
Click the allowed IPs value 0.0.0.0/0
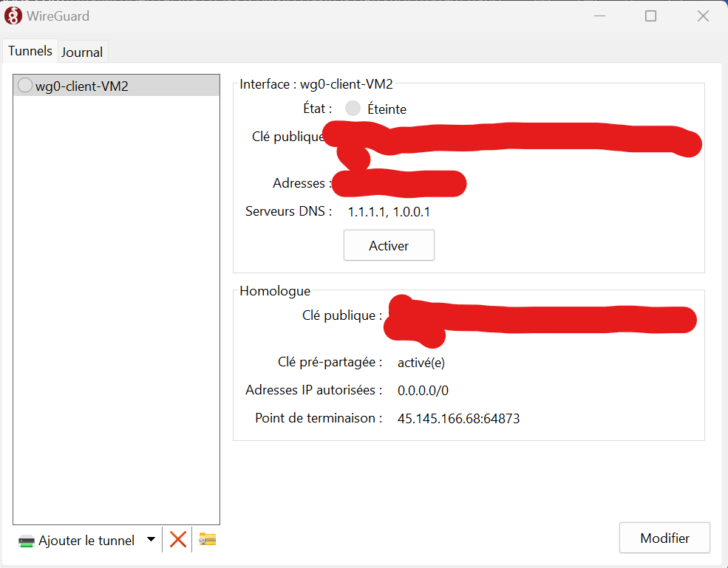click(x=423, y=390)
